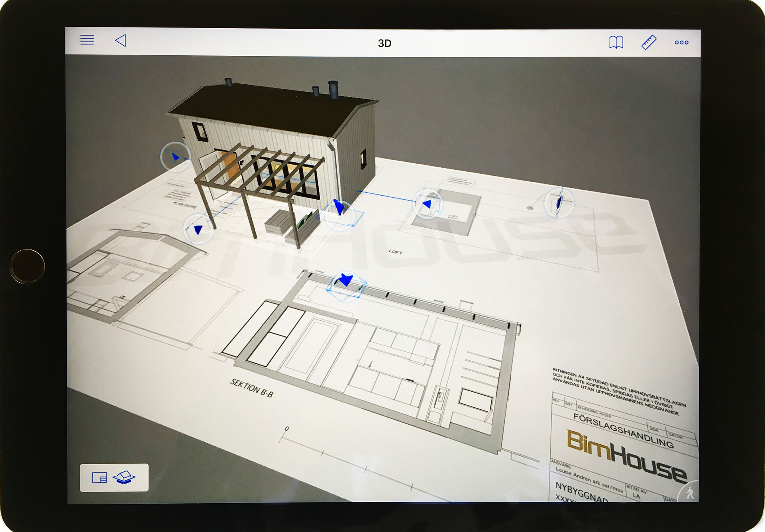Tap the back triangle arrow

click(121, 40)
